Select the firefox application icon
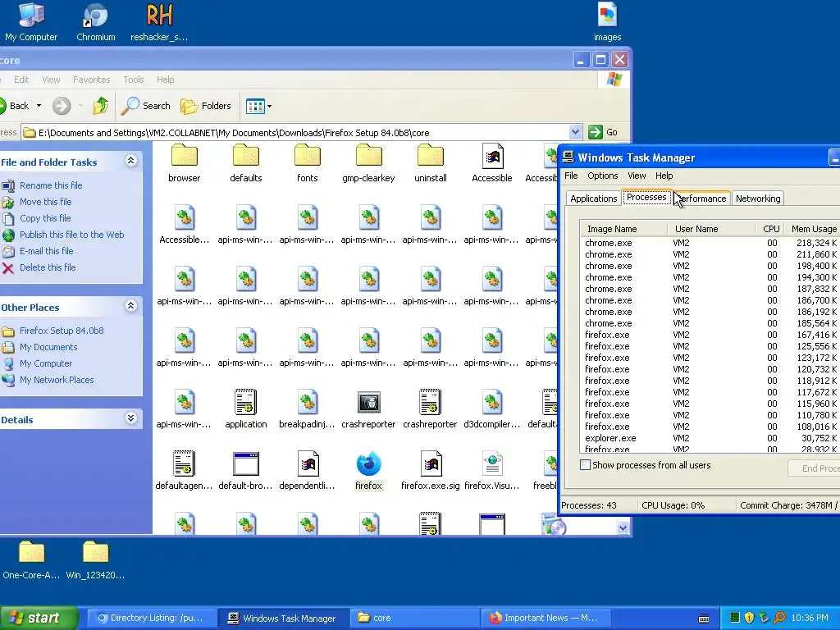 (368, 472)
